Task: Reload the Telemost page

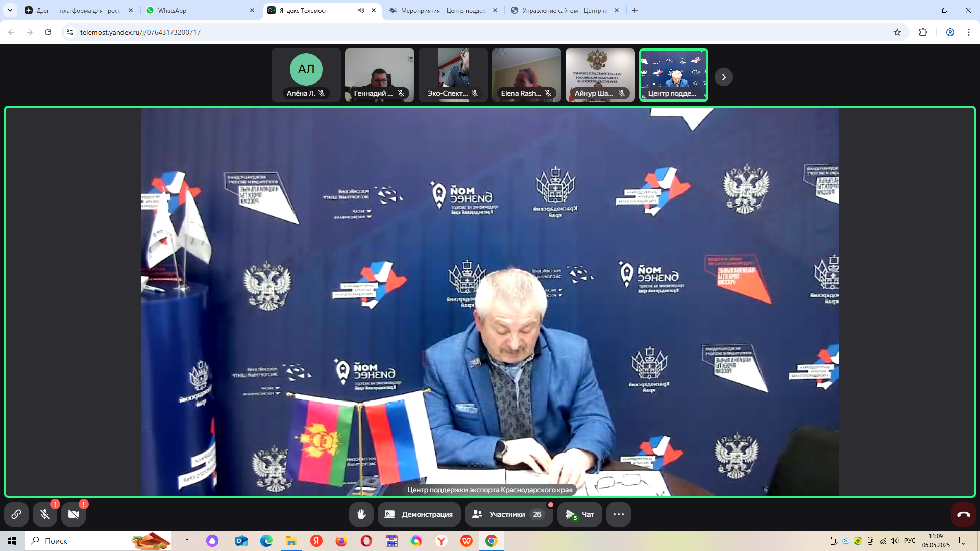Action: coord(48,32)
